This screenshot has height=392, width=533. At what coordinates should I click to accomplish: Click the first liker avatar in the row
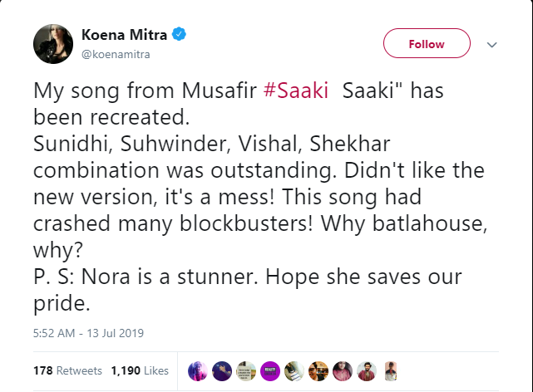click(198, 370)
